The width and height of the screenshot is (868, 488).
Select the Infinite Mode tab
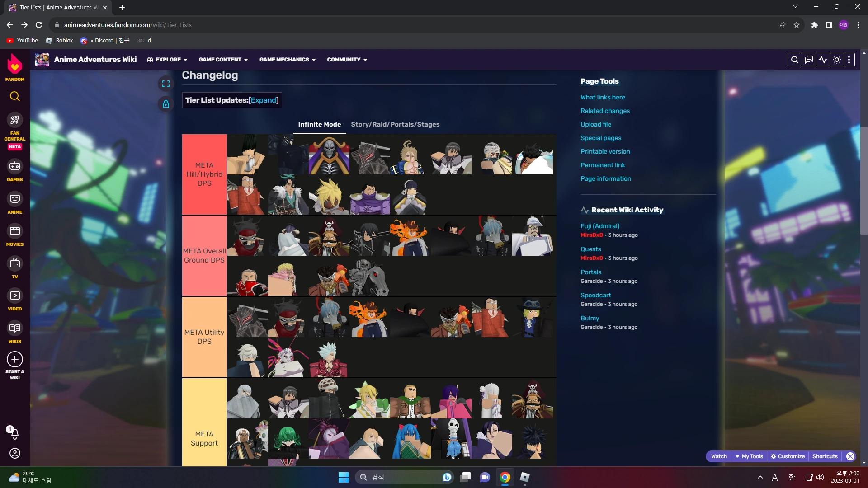point(319,124)
